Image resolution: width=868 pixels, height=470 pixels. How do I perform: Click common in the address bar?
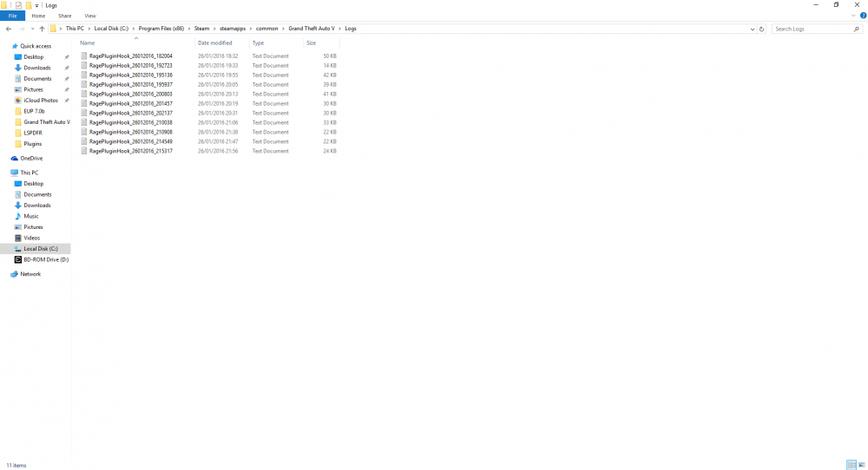tap(266, 29)
